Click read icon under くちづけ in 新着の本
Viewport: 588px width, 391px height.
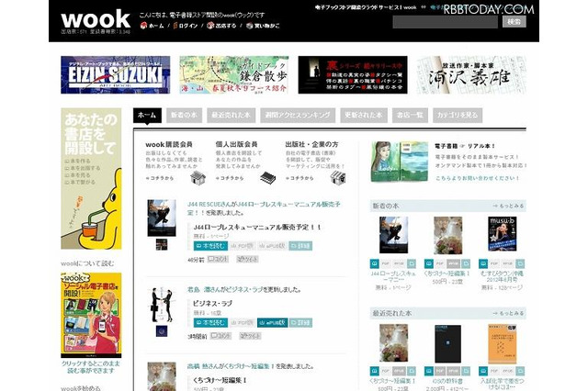coord(429,263)
